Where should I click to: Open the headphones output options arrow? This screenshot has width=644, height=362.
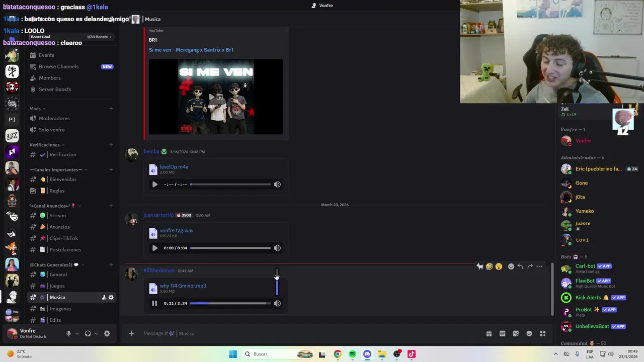tap(96, 333)
